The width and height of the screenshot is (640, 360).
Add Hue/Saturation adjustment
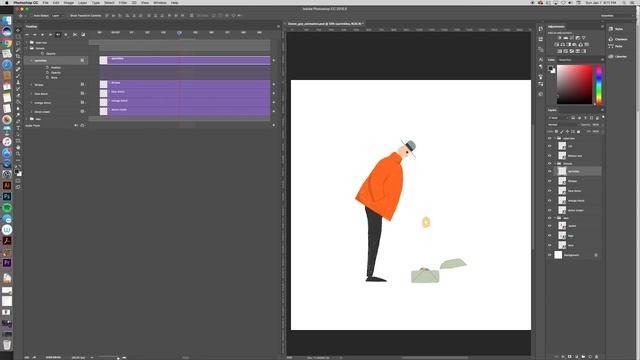click(557, 44)
